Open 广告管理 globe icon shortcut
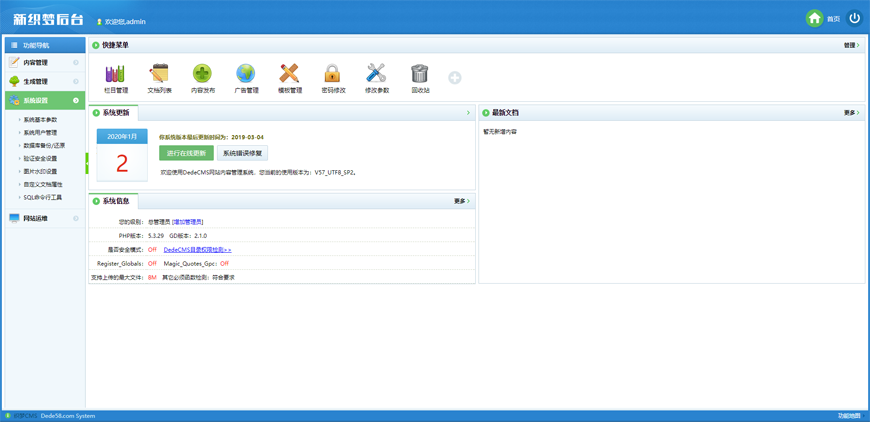Screen dimensions: 870x422 tap(245, 73)
